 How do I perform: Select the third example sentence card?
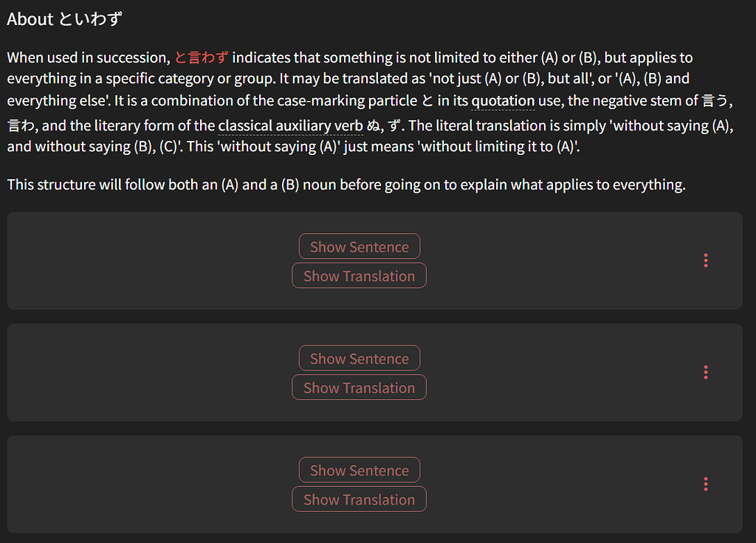[x=148, y=484]
